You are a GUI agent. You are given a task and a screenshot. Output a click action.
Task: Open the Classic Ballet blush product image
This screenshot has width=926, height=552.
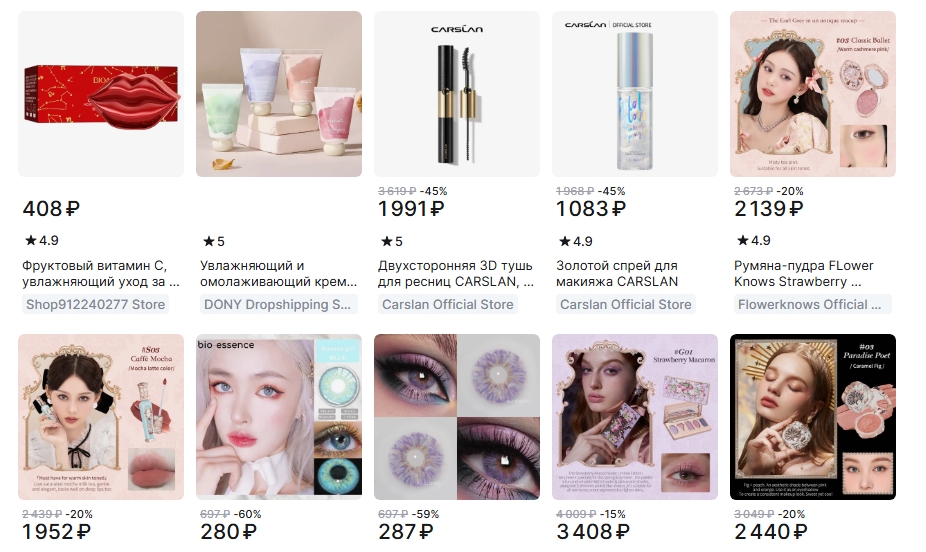point(813,94)
